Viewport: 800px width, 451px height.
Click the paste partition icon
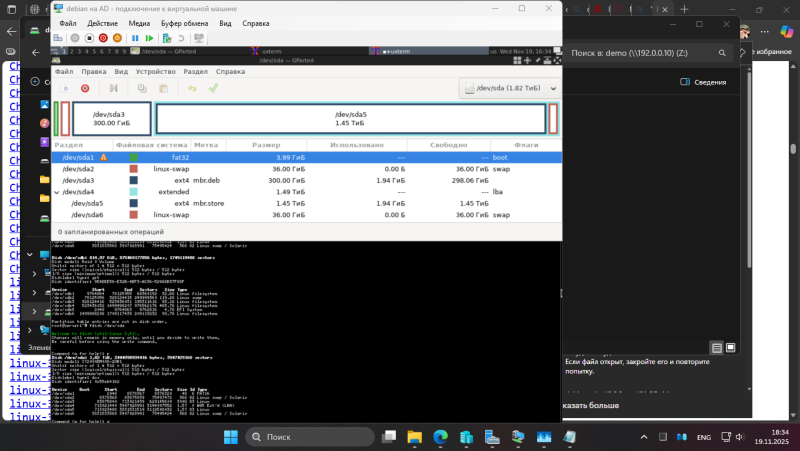pyautogui.click(x=164, y=89)
